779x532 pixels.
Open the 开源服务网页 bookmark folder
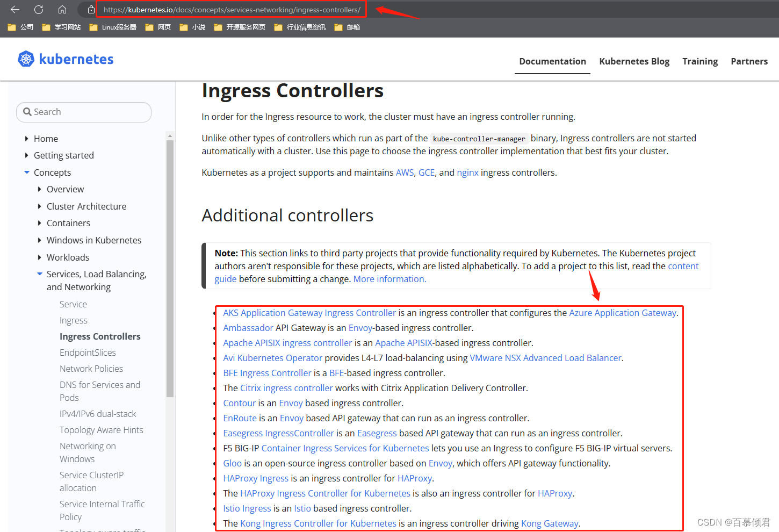click(240, 27)
